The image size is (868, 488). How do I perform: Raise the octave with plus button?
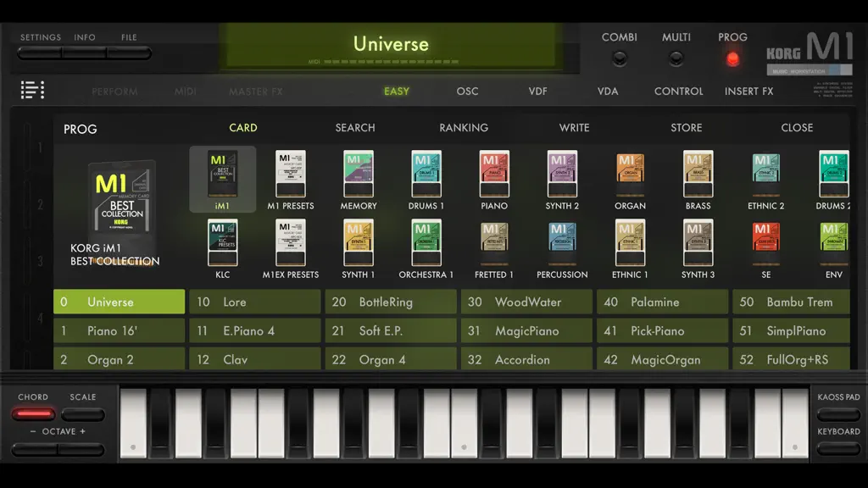82,449
